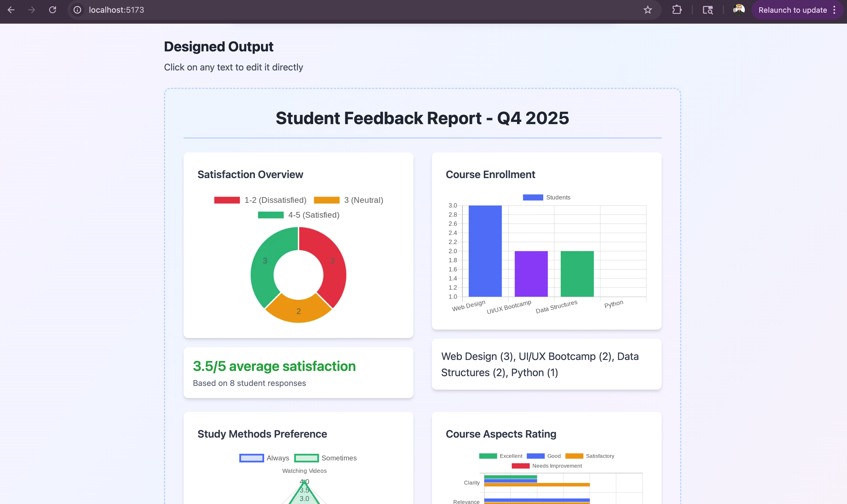Click the localhost:5173 address field

[x=117, y=10]
